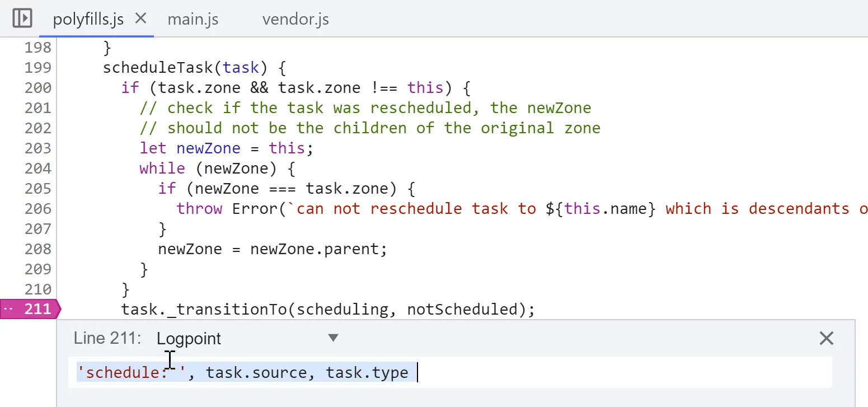
Task: Click line number 198 in the gutter
Action: [37, 48]
